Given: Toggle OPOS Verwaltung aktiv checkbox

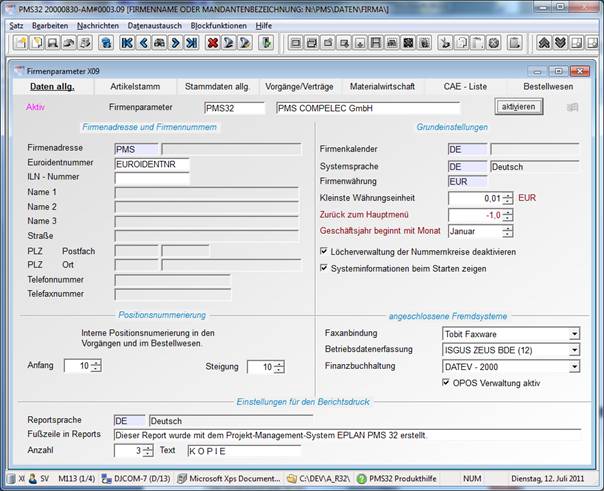Looking at the screenshot, I should 446,382.
